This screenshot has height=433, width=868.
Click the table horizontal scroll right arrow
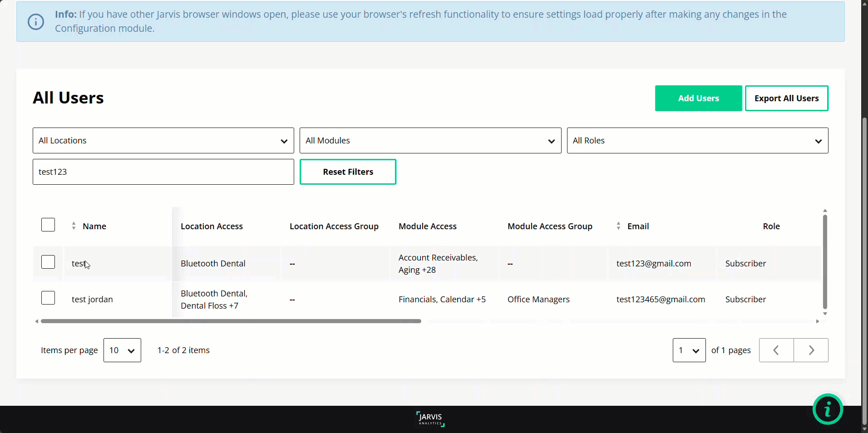click(817, 321)
